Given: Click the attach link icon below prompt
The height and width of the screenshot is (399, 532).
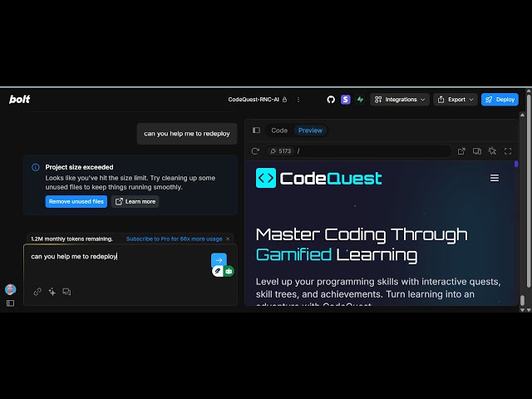Looking at the screenshot, I should tap(37, 292).
